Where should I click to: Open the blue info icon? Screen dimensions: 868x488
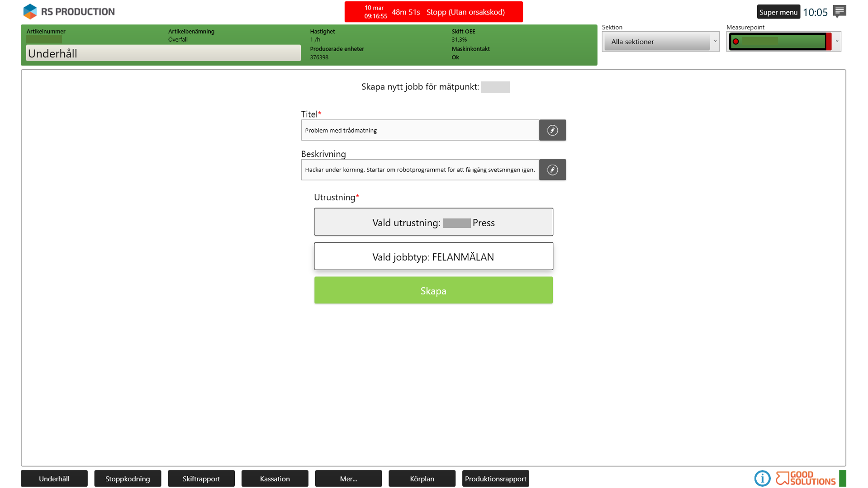tap(762, 478)
